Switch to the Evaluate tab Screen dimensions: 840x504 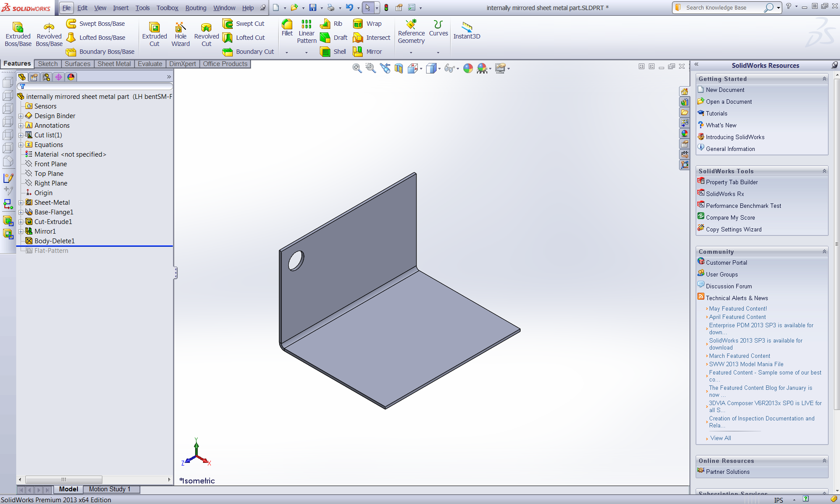coord(150,64)
